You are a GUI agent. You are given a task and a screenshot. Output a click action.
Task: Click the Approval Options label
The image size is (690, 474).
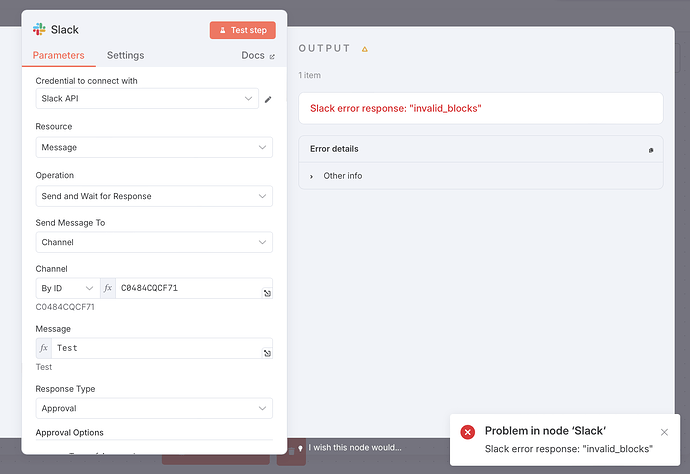click(x=70, y=433)
